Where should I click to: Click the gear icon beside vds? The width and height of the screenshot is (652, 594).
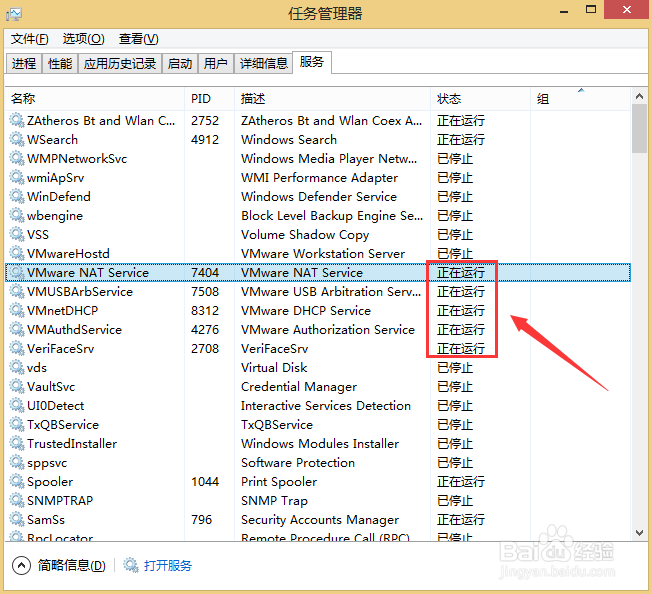click(x=17, y=367)
